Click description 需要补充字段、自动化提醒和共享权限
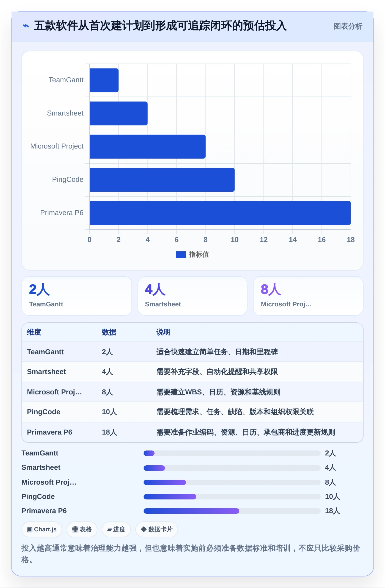This screenshot has height=588, width=385. [217, 372]
